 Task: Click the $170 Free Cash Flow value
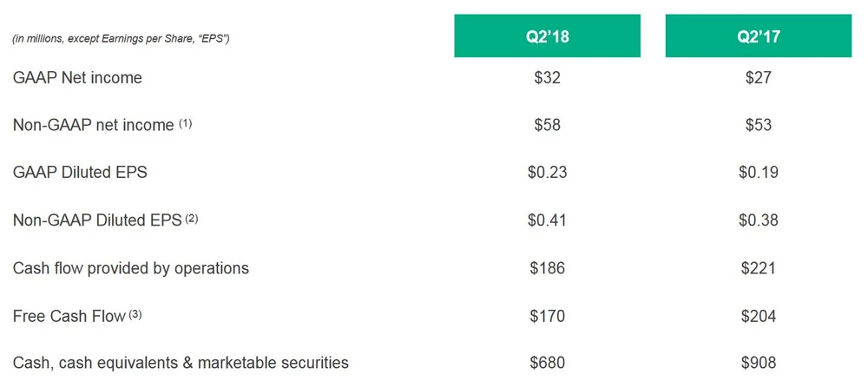pyautogui.click(x=547, y=315)
